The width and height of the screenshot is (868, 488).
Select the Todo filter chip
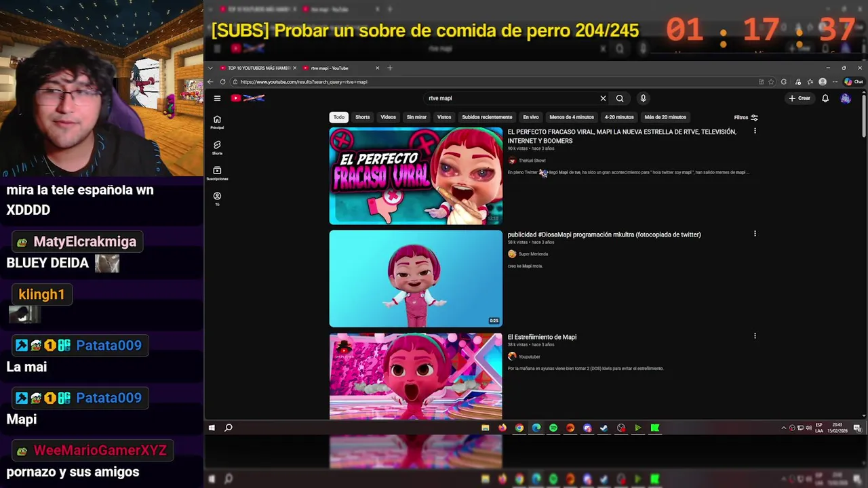(x=339, y=117)
